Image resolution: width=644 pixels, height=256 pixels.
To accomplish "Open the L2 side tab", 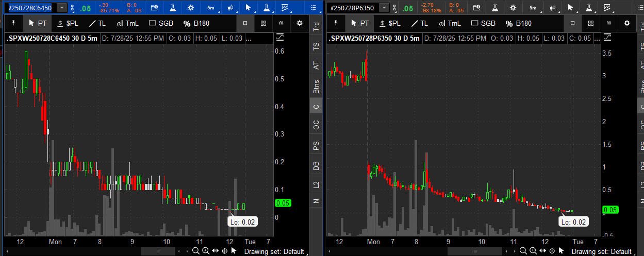I will (316, 184).
